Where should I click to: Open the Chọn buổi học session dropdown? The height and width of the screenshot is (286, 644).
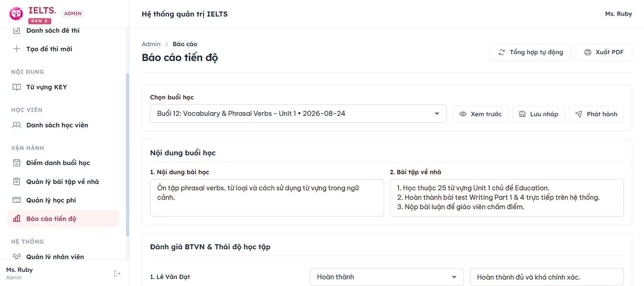[x=298, y=114]
